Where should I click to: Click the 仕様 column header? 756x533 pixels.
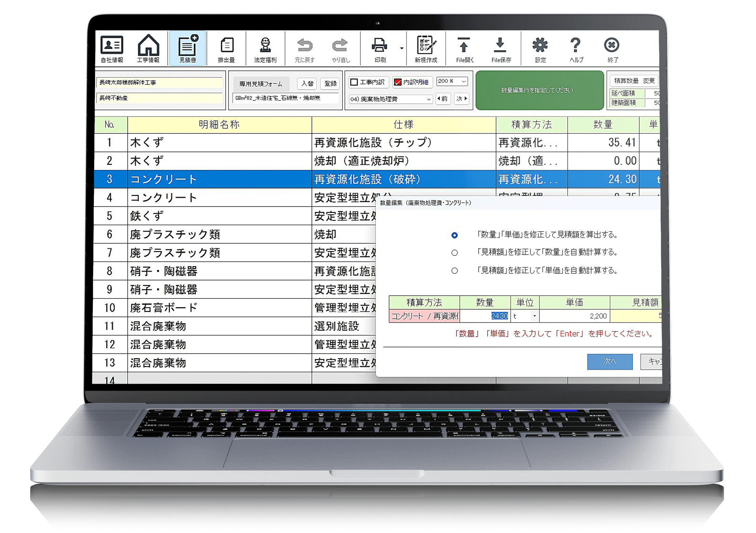coord(403,124)
